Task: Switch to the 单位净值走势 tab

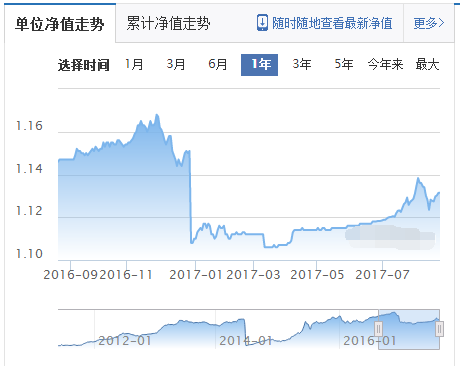Action: 60,24
